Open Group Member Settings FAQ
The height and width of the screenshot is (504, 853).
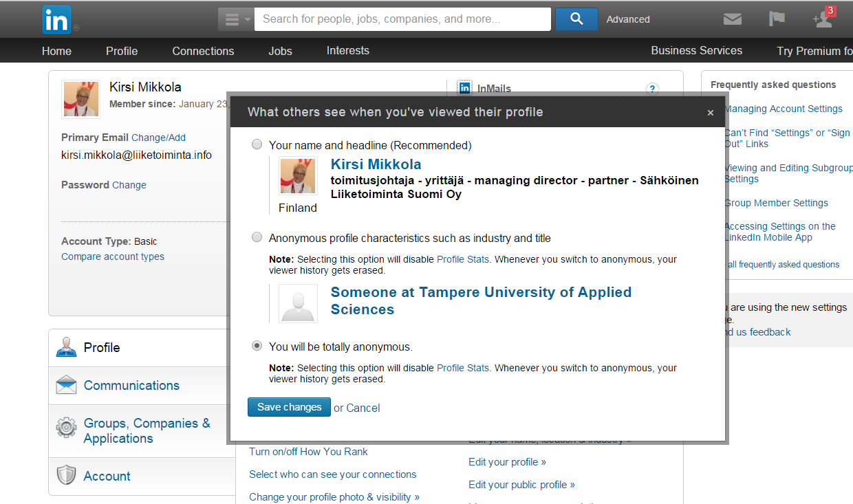pos(776,203)
